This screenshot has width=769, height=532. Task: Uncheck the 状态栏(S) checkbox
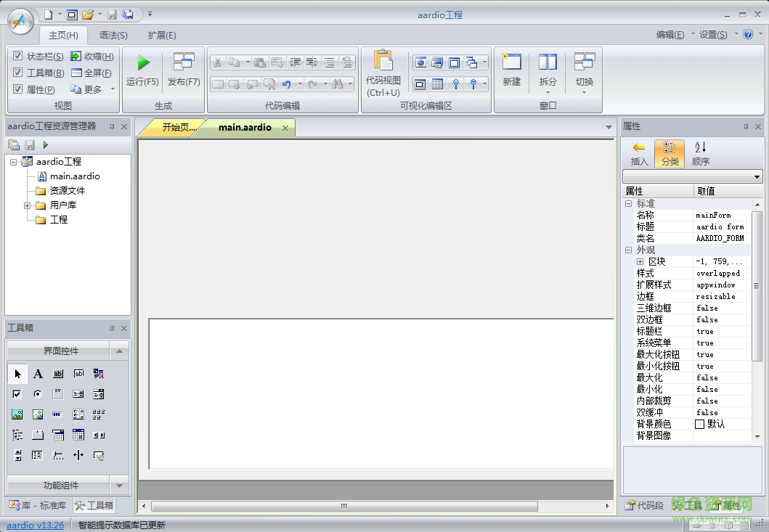(x=18, y=56)
